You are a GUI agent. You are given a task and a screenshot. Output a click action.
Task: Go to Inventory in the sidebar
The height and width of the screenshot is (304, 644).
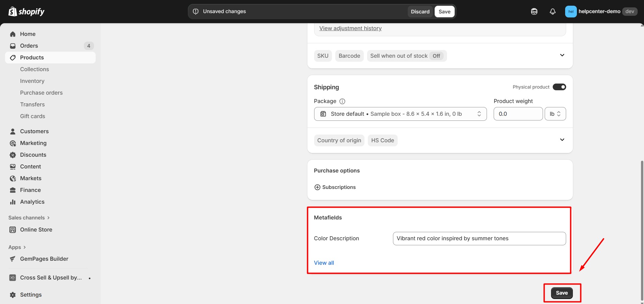tap(32, 81)
